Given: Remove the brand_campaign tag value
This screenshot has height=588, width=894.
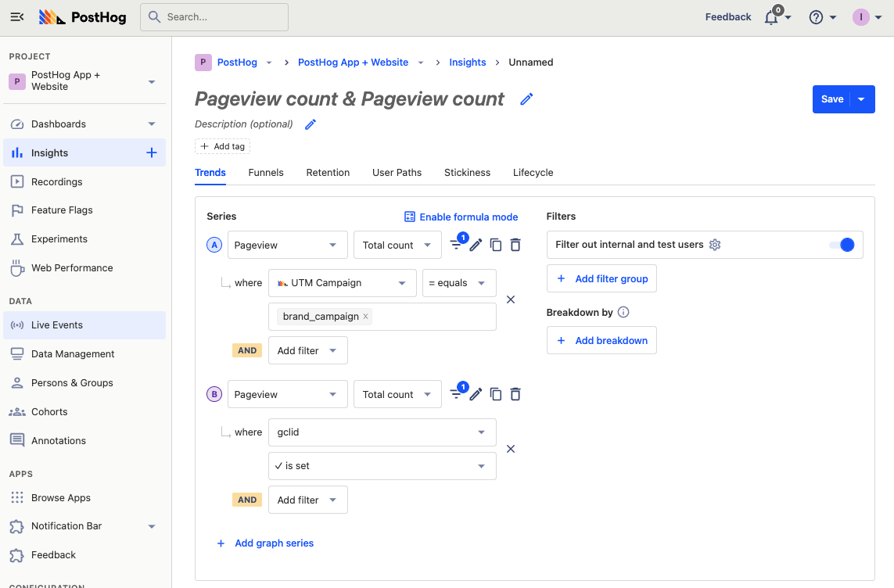Looking at the screenshot, I should click(x=365, y=317).
